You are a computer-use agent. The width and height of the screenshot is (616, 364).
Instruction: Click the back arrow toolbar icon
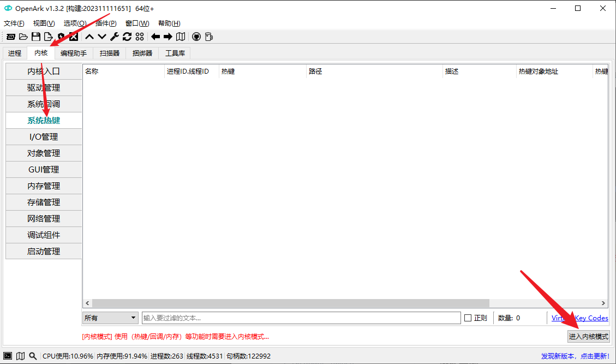156,37
